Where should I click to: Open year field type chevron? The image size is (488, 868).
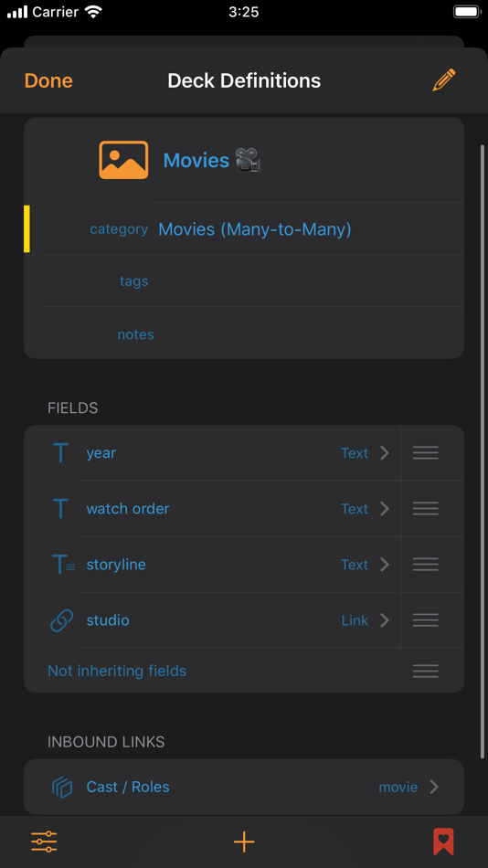(385, 453)
